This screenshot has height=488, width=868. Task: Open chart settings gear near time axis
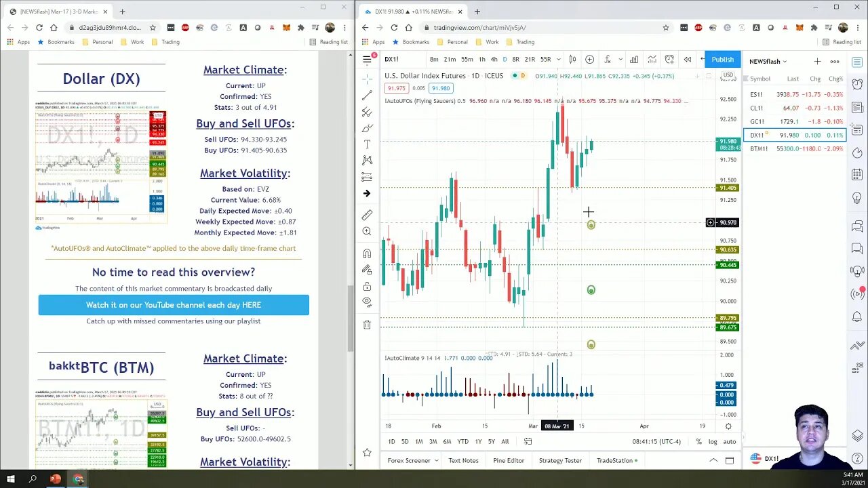[728, 426]
